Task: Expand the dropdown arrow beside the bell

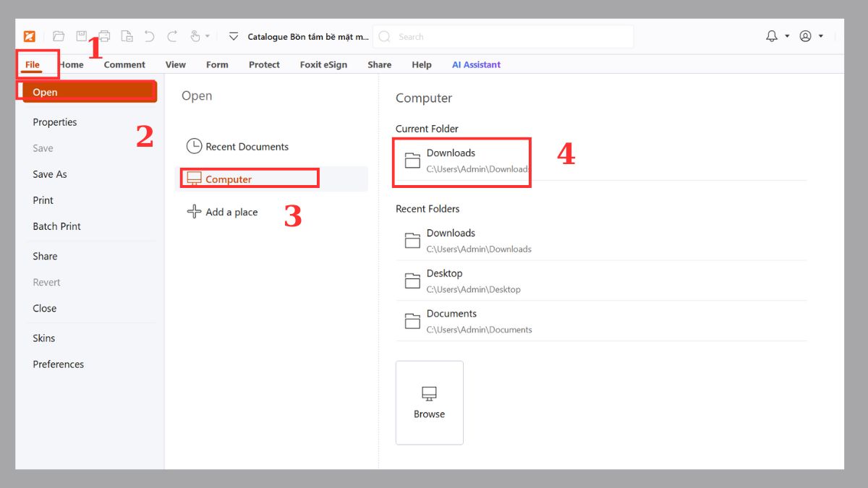Action: pyautogui.click(x=787, y=36)
